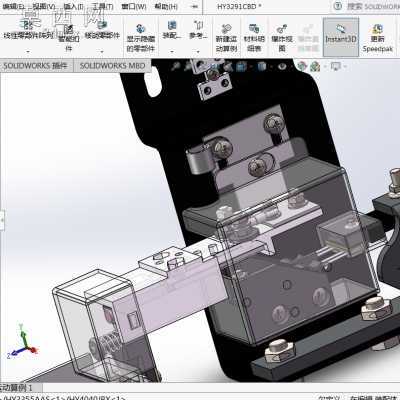Expand the Move Component dropdown arrow
This screenshot has width=400, height=400.
tap(102, 51)
